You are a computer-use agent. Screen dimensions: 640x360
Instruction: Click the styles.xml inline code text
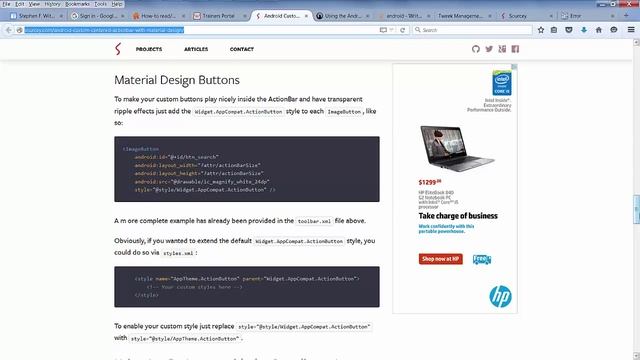tap(178, 253)
